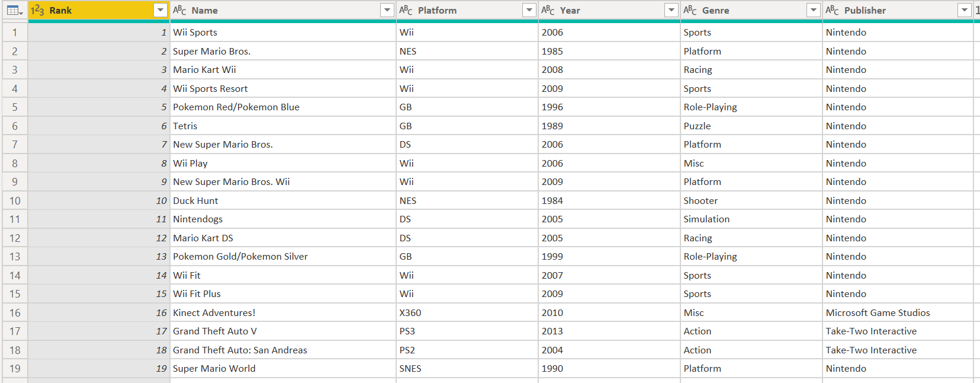Open the Name column filter dropdown
980x383 pixels.
point(387,11)
